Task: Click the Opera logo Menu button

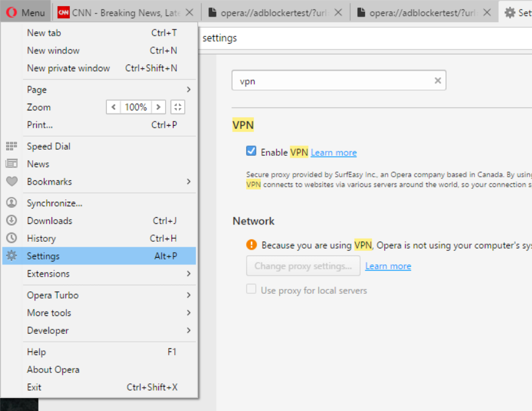Action: coord(25,12)
